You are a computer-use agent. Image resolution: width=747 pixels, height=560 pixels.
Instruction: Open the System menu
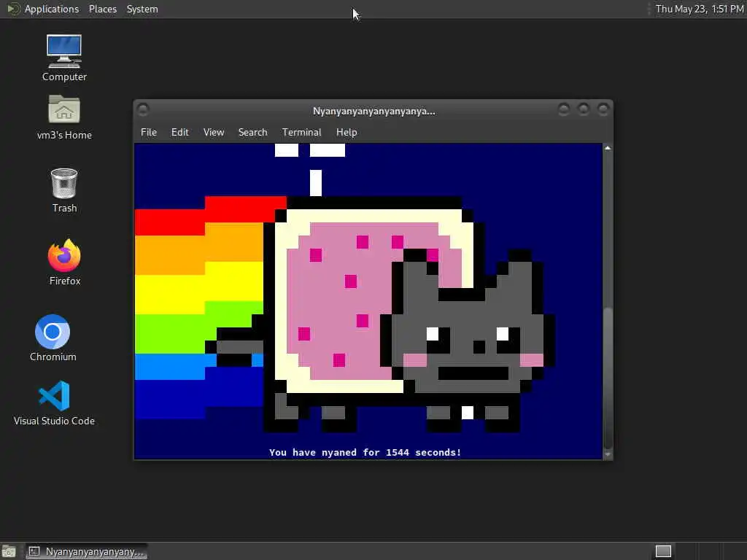pos(142,9)
